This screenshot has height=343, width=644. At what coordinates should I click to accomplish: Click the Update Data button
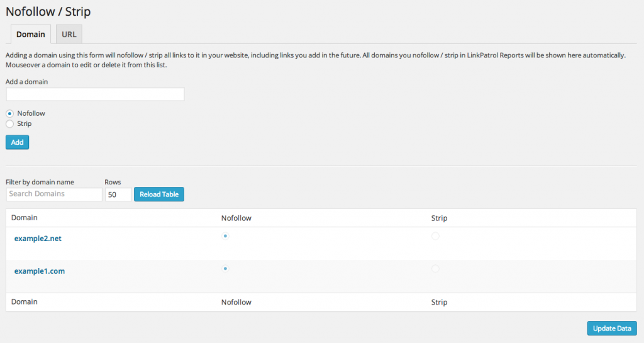[x=612, y=329]
